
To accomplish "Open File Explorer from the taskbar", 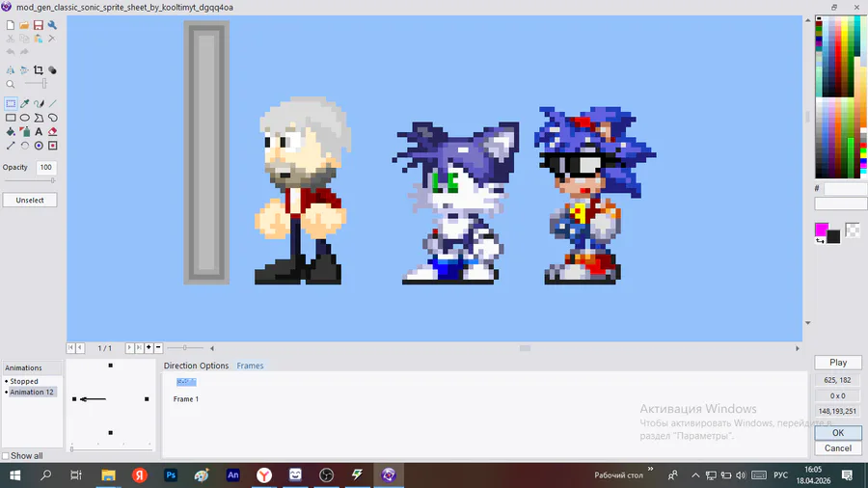I will pos(108,474).
